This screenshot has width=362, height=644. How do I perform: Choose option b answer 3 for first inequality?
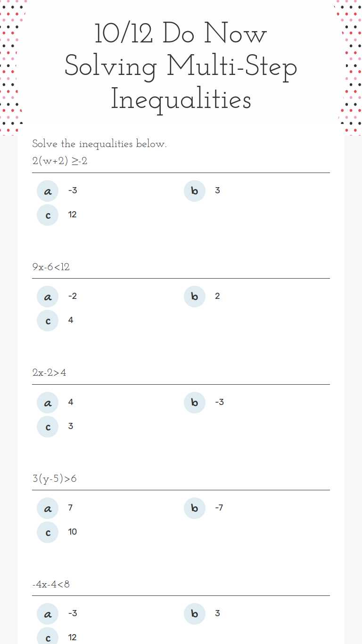coord(195,191)
